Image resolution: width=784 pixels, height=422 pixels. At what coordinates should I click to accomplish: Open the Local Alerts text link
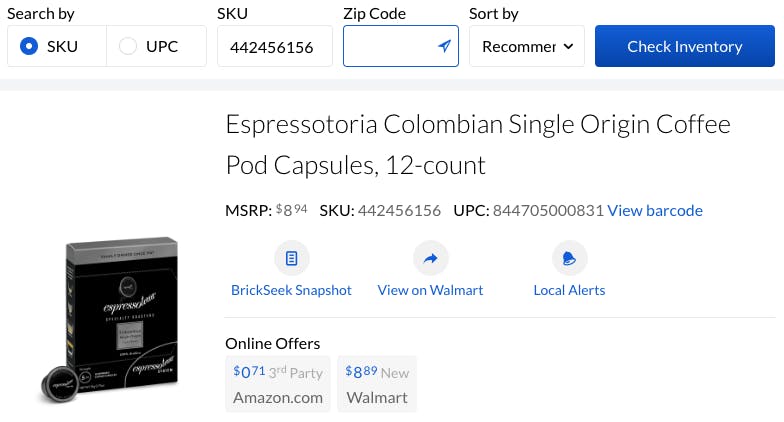tap(569, 290)
